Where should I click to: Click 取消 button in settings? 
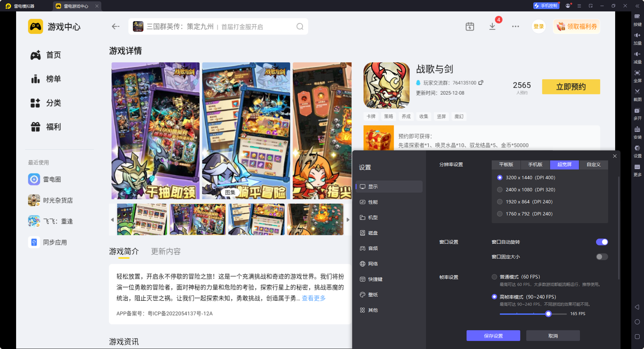tap(553, 336)
